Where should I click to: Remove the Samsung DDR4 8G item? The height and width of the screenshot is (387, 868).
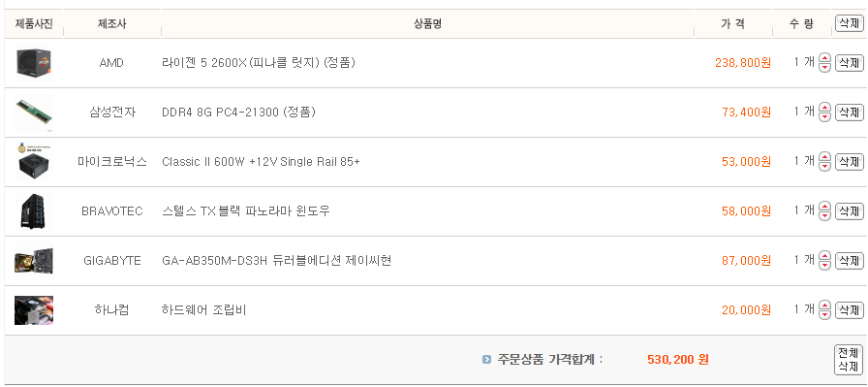850,112
